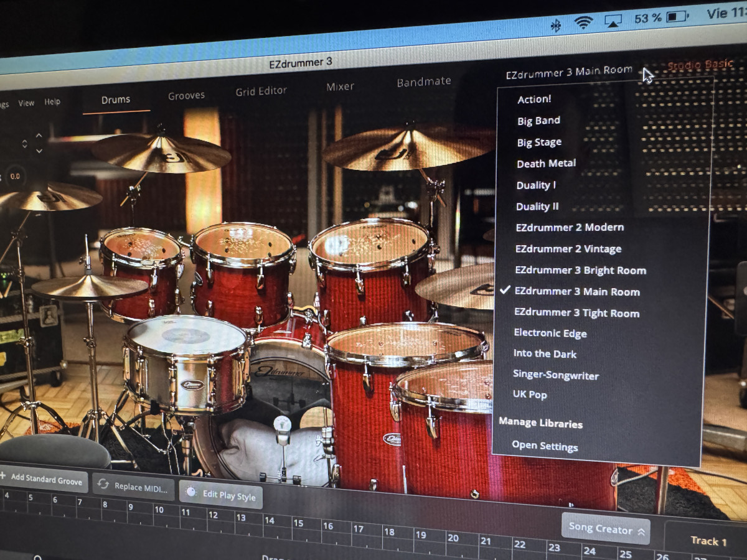Click the plus icon on Add Standard Groove
This screenshot has height=560, width=747.
pos(3,477)
